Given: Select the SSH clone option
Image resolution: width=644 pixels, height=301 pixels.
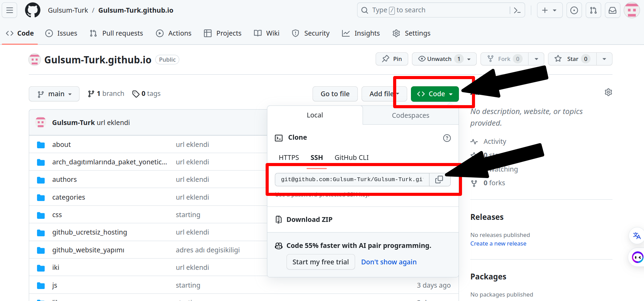Looking at the screenshot, I should coord(317,158).
